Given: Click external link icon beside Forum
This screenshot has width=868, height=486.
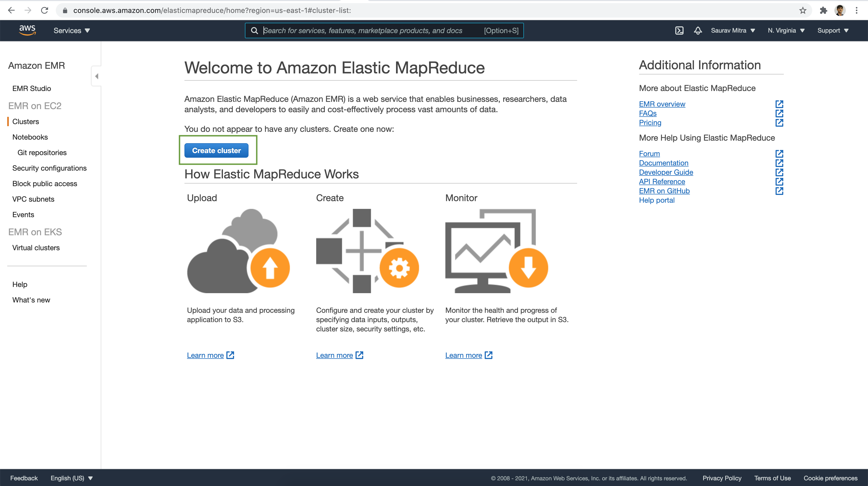Looking at the screenshot, I should tap(779, 154).
